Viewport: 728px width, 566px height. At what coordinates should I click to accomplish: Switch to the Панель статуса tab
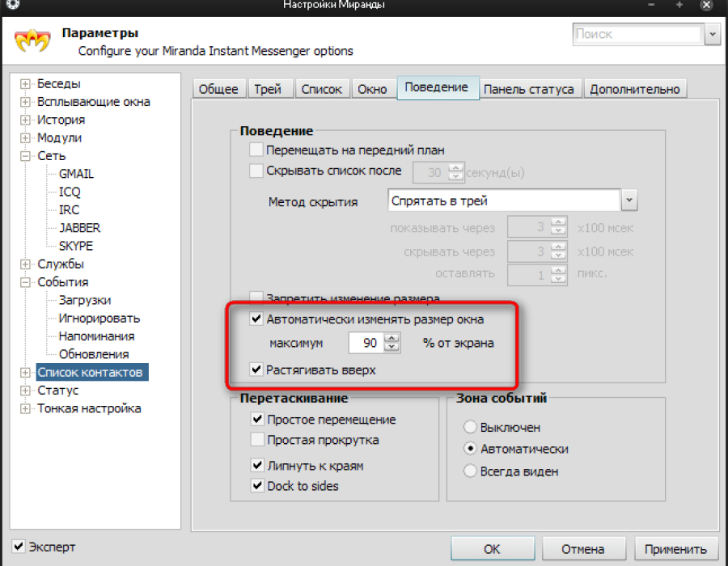[528, 89]
